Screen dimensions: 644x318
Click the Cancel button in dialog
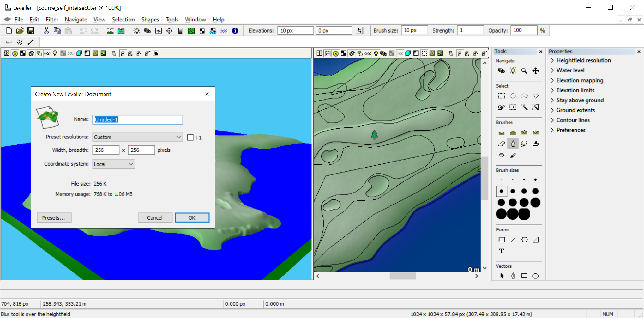point(155,218)
